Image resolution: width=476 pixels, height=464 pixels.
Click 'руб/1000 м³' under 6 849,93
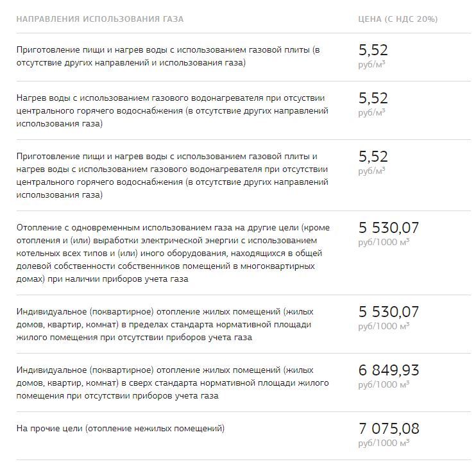[384, 384]
